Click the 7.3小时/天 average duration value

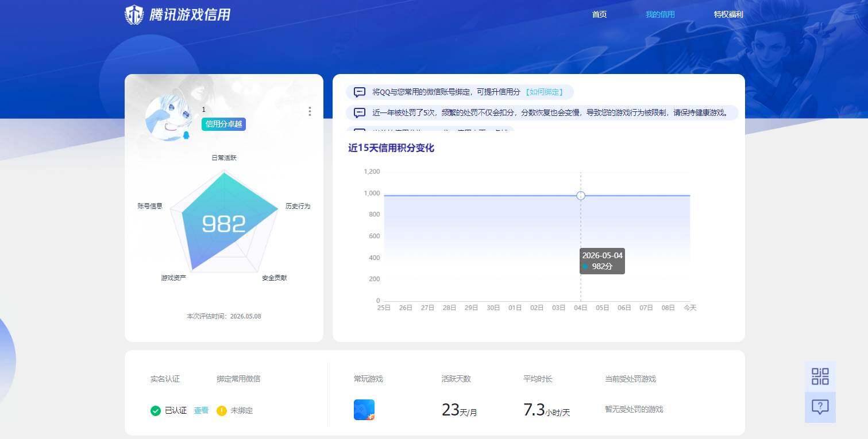pos(546,410)
